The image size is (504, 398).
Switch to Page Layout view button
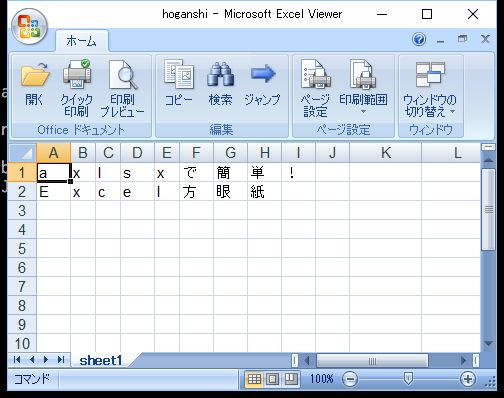click(273, 379)
